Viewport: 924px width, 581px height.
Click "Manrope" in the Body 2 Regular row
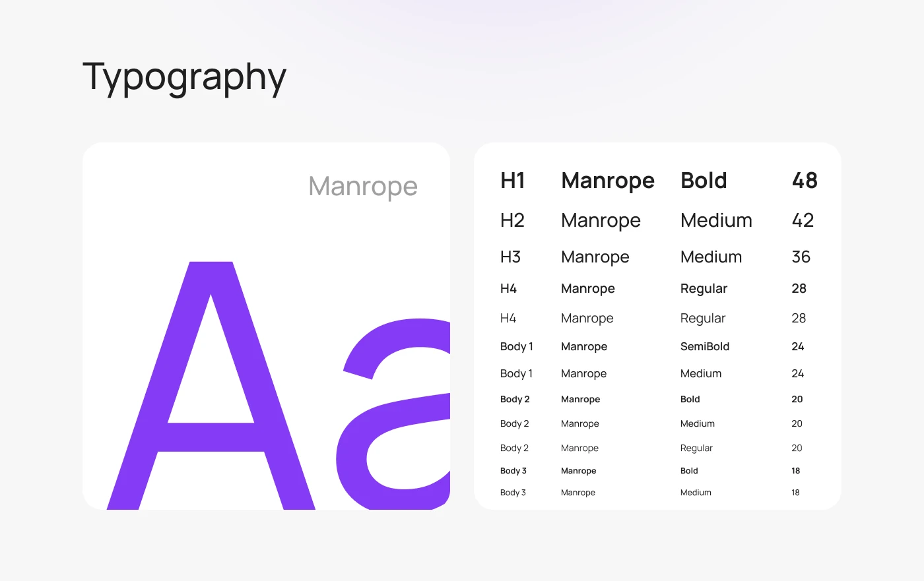(579, 448)
